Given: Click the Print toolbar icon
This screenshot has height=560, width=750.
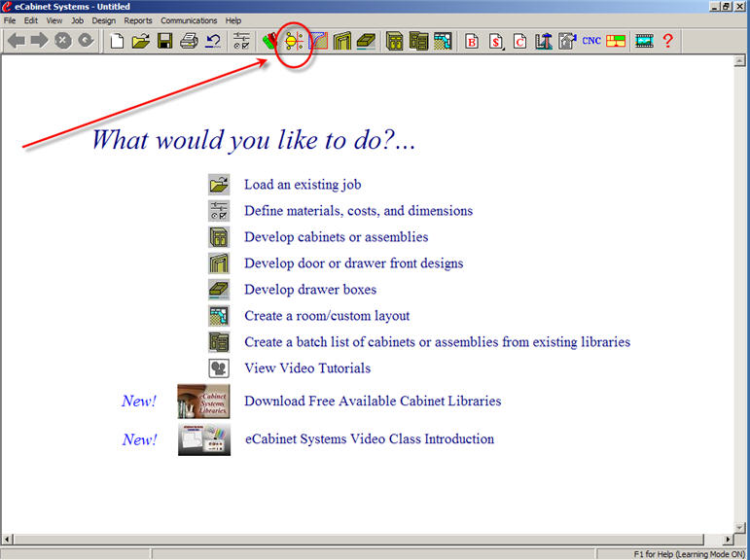Looking at the screenshot, I should (189, 41).
